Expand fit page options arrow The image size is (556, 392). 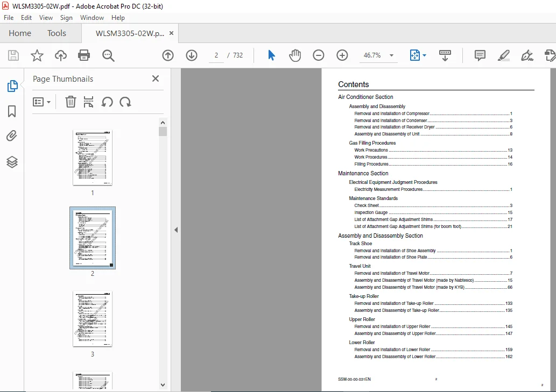(425, 55)
